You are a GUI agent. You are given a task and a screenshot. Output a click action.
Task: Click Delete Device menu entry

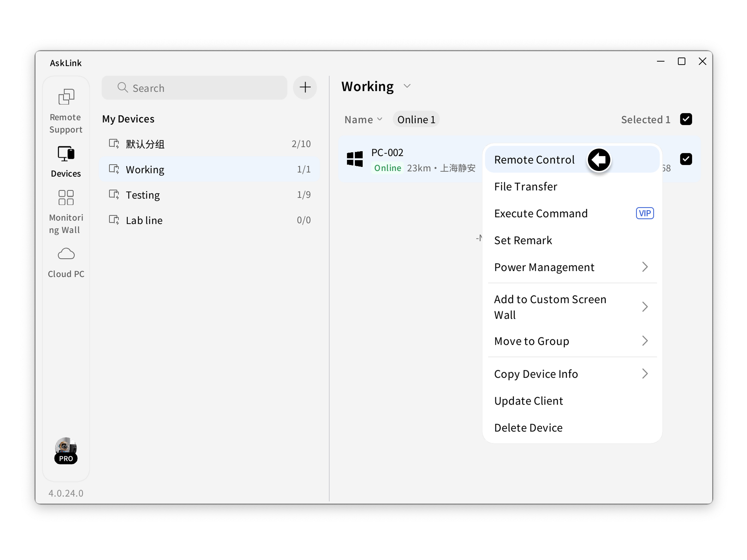pos(528,428)
